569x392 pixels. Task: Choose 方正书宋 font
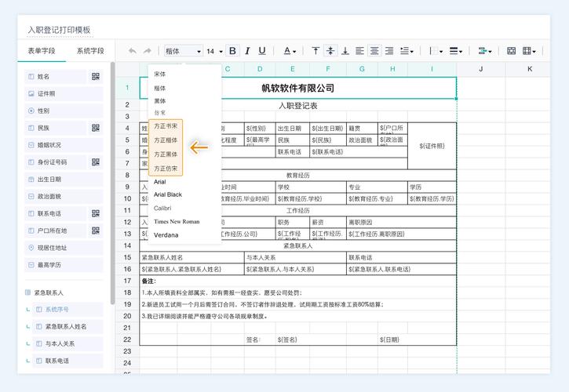click(x=166, y=126)
